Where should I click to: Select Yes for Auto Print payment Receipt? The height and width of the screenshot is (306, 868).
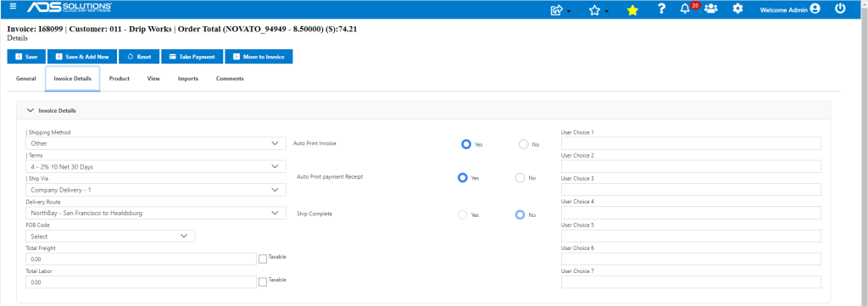pyautogui.click(x=463, y=178)
